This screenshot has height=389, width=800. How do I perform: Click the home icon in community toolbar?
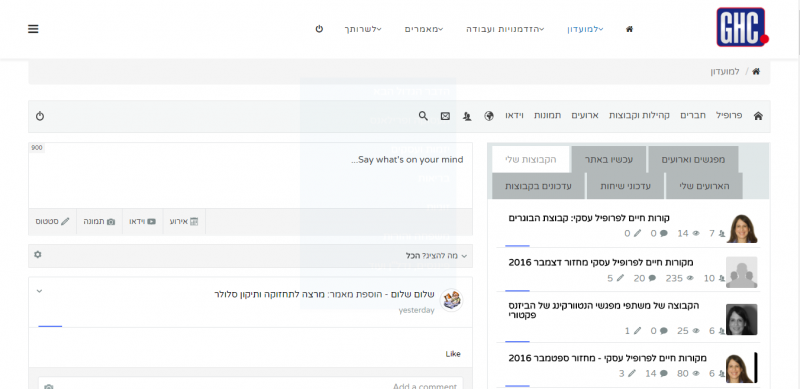758,116
